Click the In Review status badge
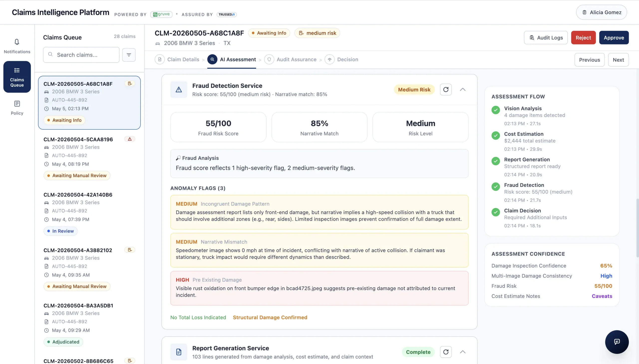 pos(60,231)
